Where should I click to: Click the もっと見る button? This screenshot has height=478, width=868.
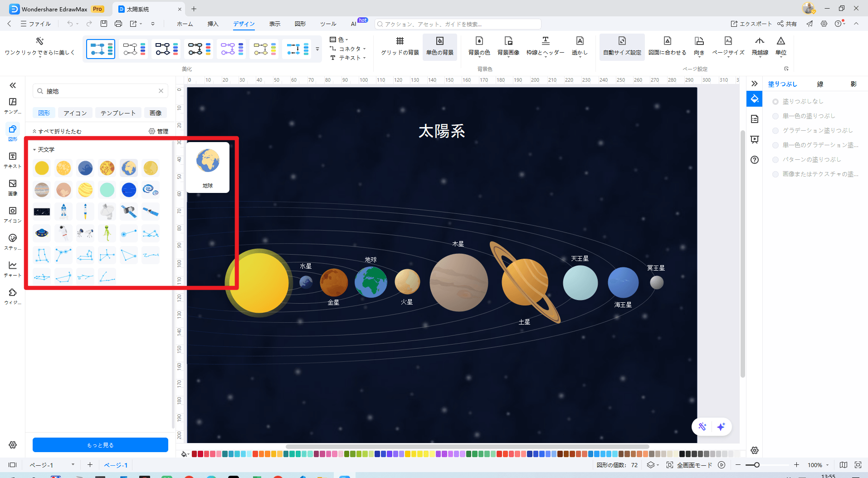(x=100, y=445)
